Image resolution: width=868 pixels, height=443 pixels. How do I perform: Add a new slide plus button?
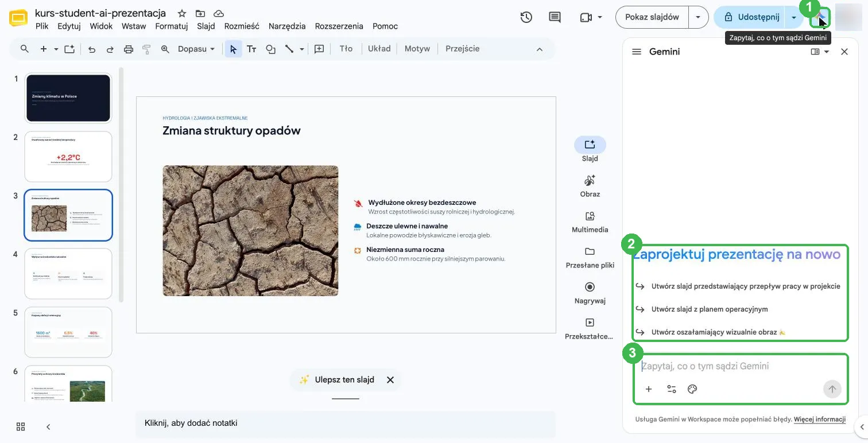pyautogui.click(x=44, y=49)
